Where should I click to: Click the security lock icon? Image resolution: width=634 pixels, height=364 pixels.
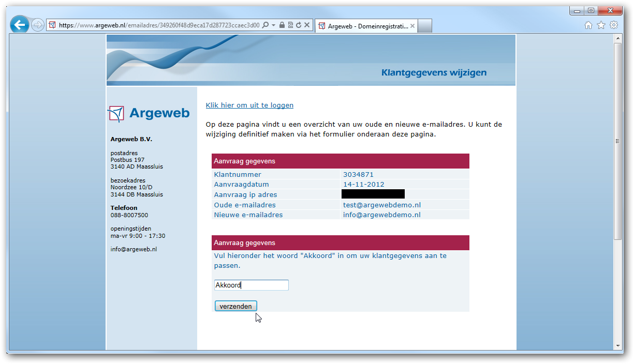[282, 25]
